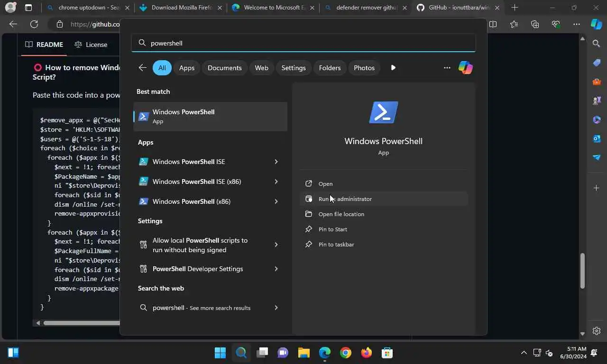Click the Edge Copilot sidebar icon
The height and width of the screenshot is (364, 607).
pos(596,24)
